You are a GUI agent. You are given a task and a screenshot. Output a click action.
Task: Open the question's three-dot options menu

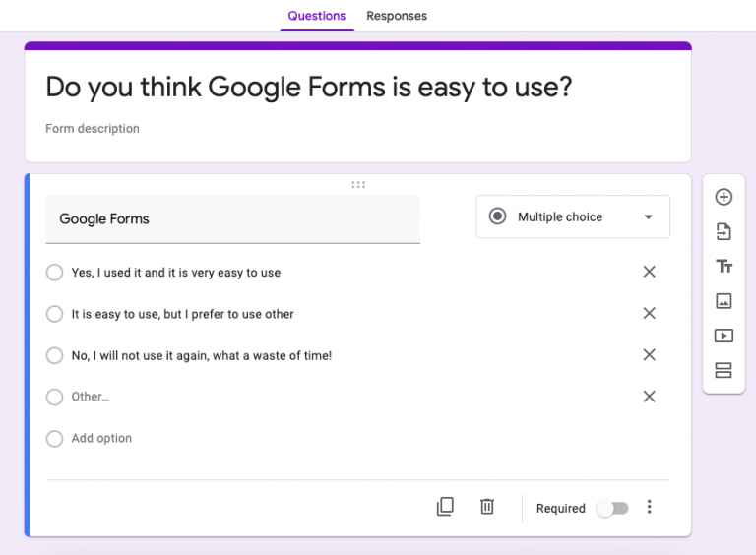[x=649, y=507]
